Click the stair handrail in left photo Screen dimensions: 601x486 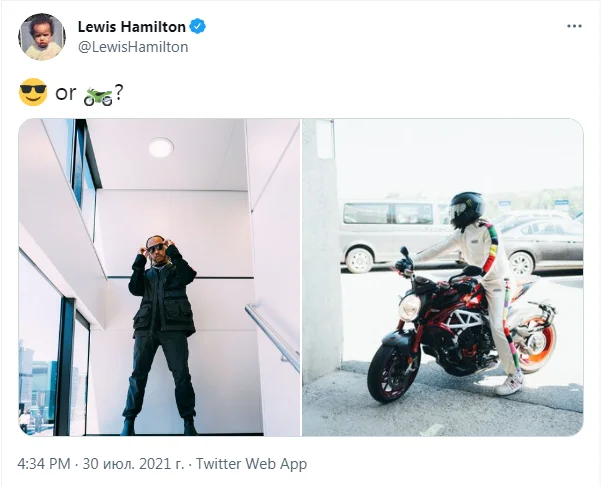click(273, 335)
